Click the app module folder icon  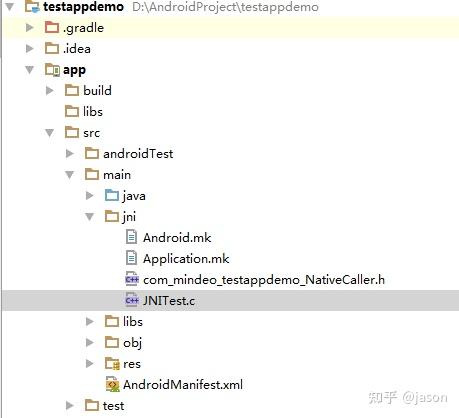click(x=52, y=70)
